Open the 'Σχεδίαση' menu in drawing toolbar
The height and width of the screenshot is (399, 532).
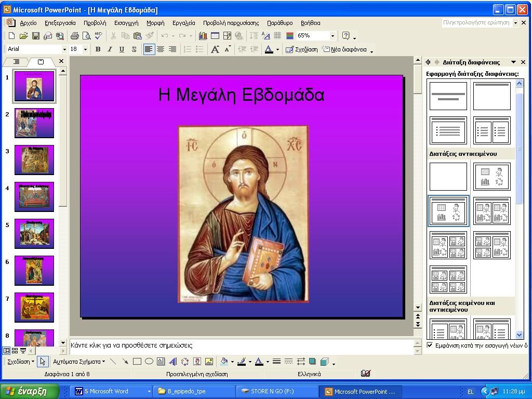21,362
